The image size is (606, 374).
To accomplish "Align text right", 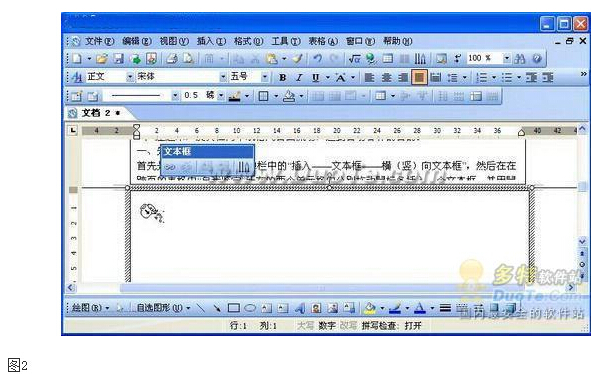I will 403,77.
